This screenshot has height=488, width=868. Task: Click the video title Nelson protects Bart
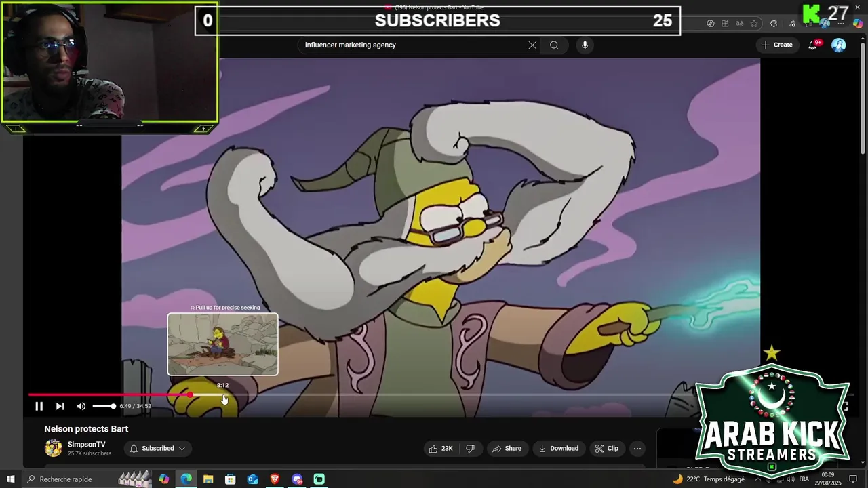tap(86, 429)
